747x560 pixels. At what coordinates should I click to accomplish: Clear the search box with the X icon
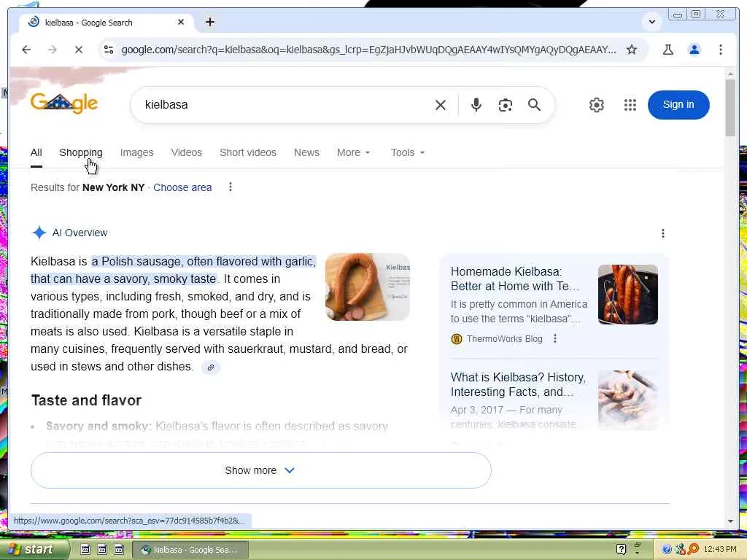click(x=441, y=105)
